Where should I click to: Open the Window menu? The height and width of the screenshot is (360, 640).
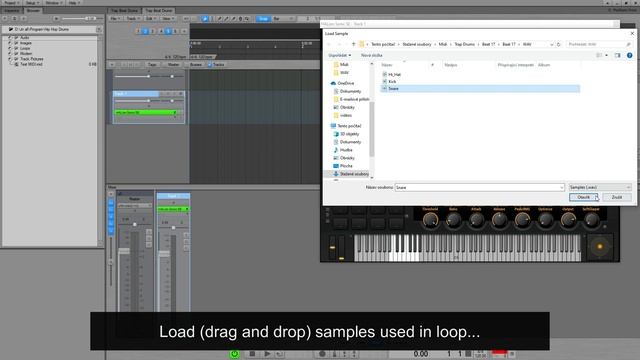(53, 3)
